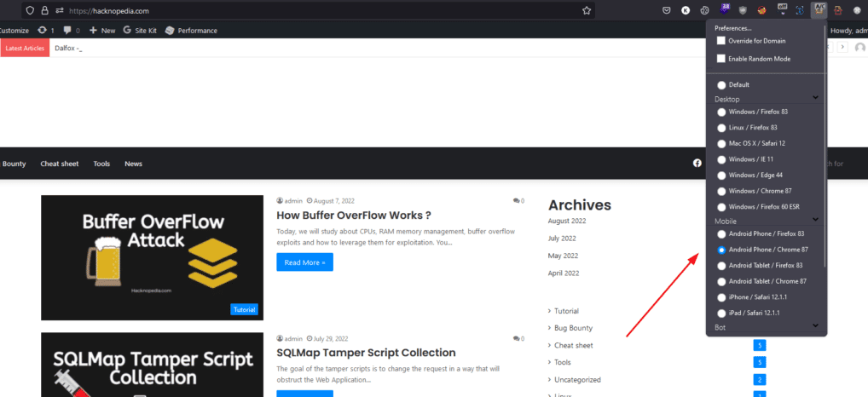Image resolution: width=868 pixels, height=397 pixels.
Task: Click the Tutorial tag on Buffer OverFlow image
Action: 244,309
